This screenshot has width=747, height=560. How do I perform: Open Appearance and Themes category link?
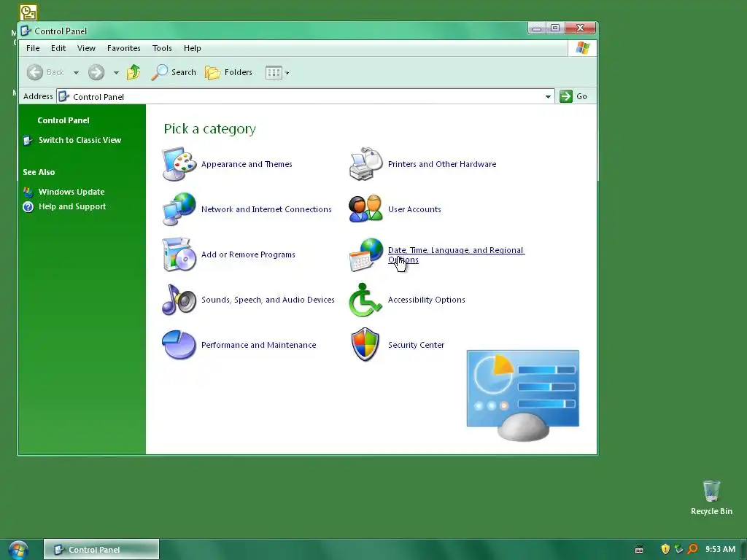coord(247,164)
